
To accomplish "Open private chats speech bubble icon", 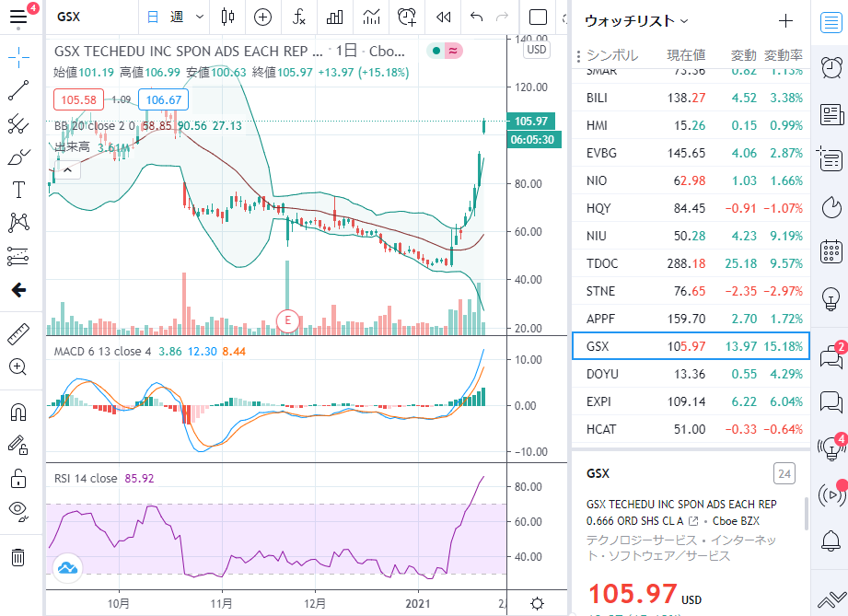I will click(x=831, y=401).
